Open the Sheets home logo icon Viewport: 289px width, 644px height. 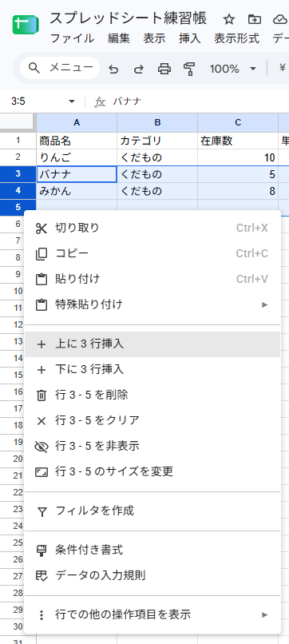click(x=25, y=25)
